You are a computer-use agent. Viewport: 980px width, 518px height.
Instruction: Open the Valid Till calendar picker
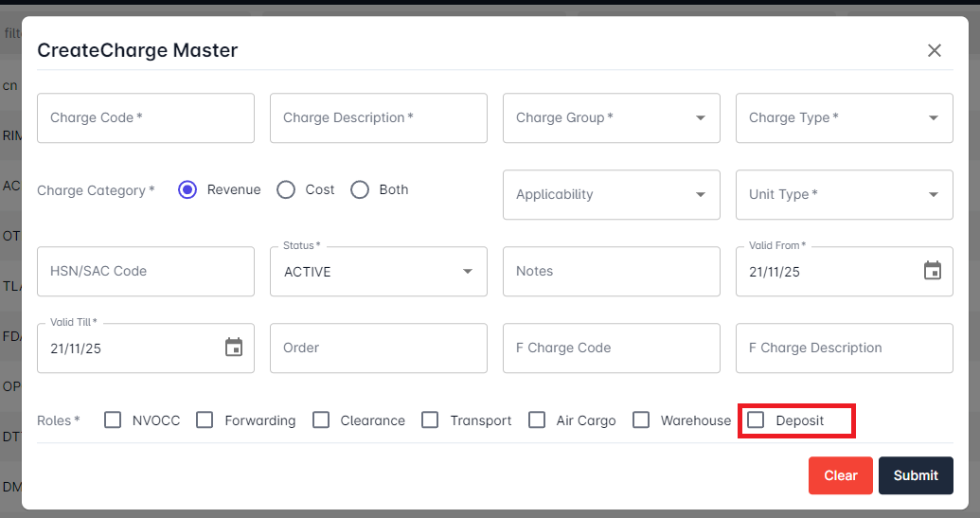pyautogui.click(x=234, y=348)
